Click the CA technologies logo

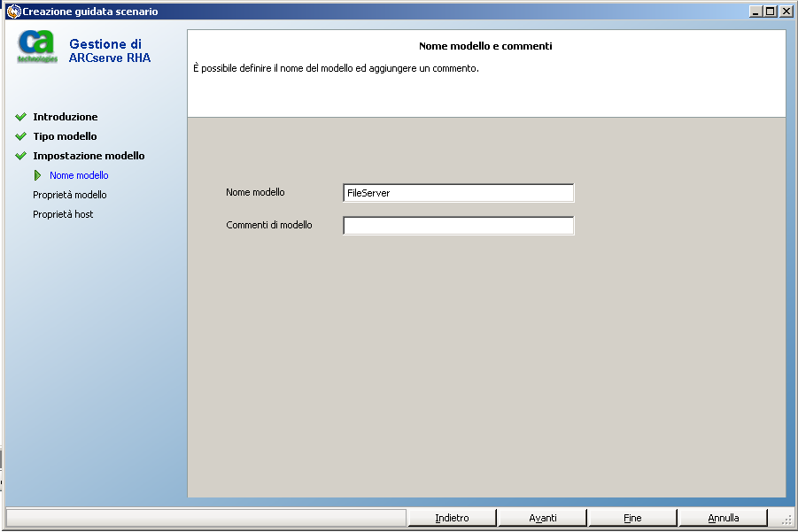(x=36, y=47)
